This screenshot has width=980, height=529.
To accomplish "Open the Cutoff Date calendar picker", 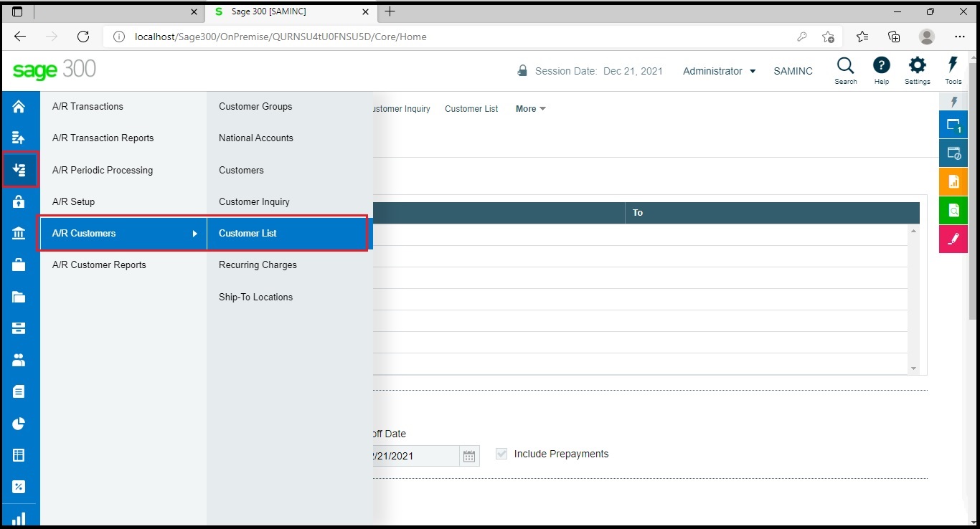I will tap(470, 455).
